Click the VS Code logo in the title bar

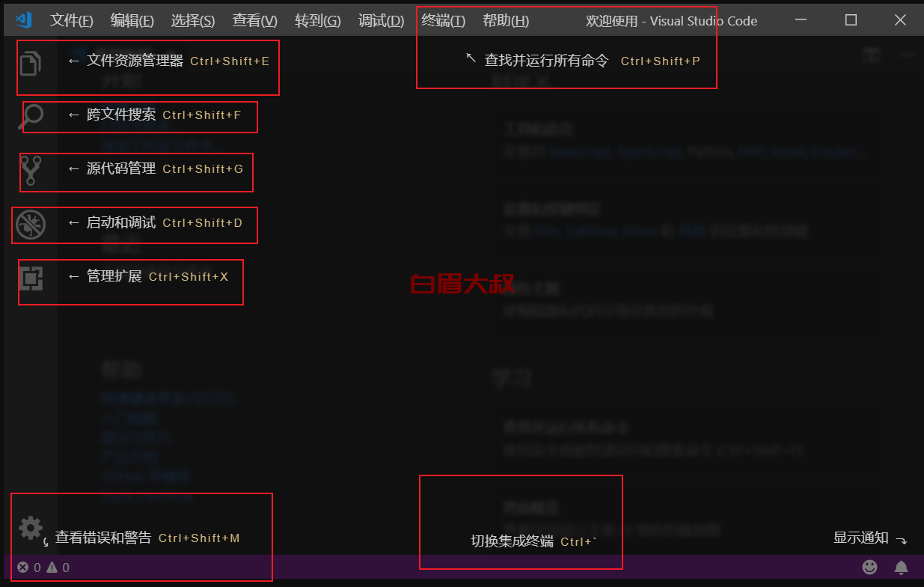(23, 20)
